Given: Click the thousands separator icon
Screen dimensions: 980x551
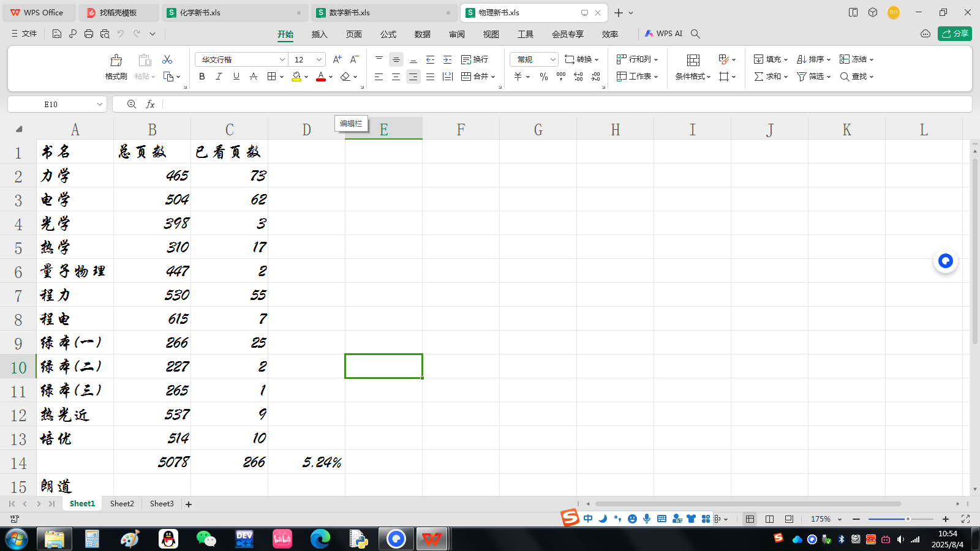Looking at the screenshot, I should tap(561, 77).
